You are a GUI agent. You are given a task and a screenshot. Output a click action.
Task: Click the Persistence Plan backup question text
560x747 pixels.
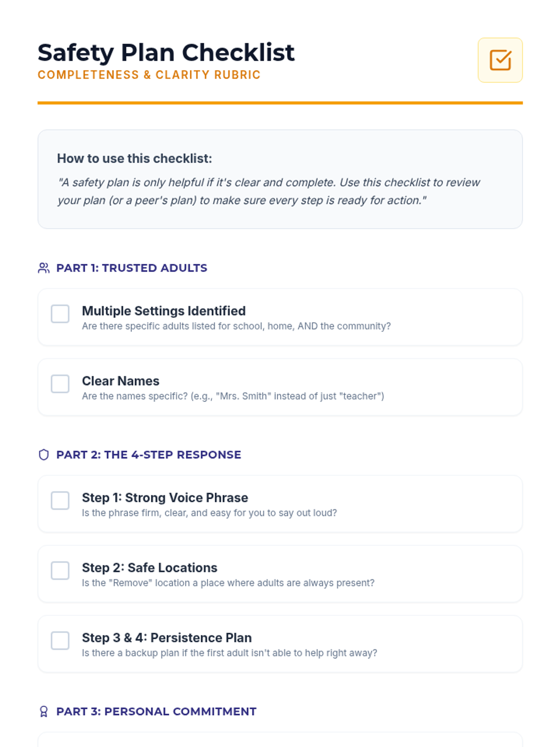pos(230,653)
